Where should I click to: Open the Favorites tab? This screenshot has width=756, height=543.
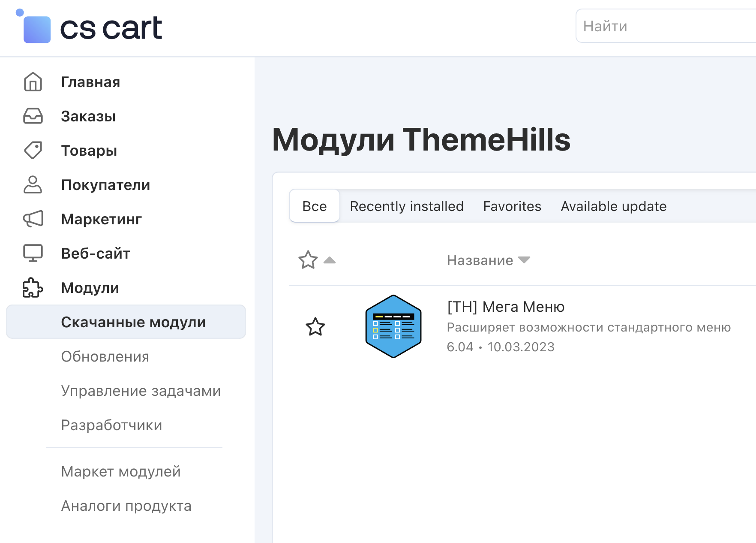coord(512,206)
